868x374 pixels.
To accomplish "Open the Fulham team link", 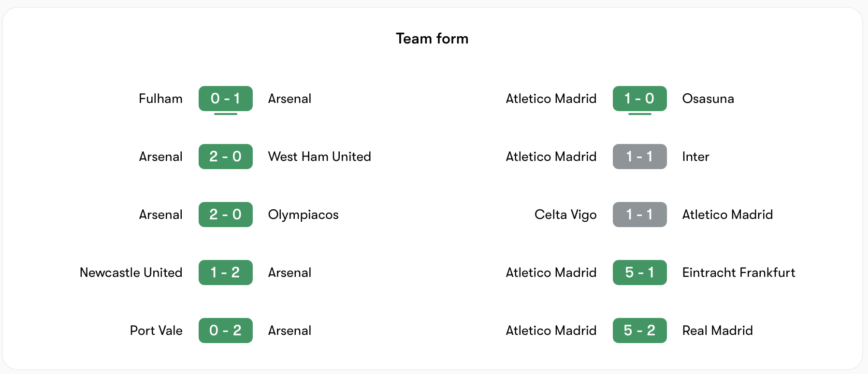I will pos(160,99).
